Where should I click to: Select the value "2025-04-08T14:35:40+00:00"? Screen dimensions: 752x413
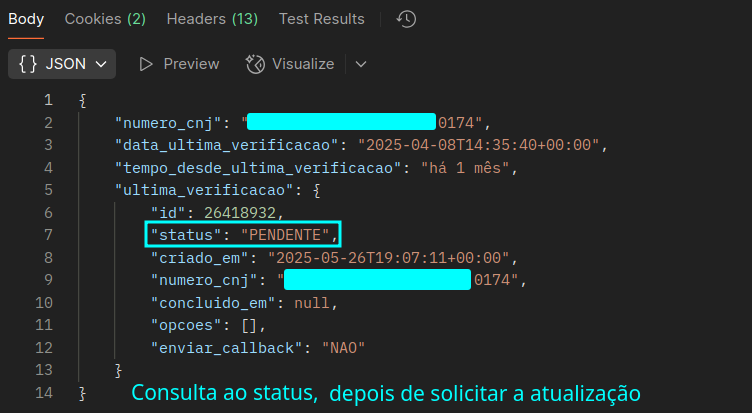pos(479,145)
